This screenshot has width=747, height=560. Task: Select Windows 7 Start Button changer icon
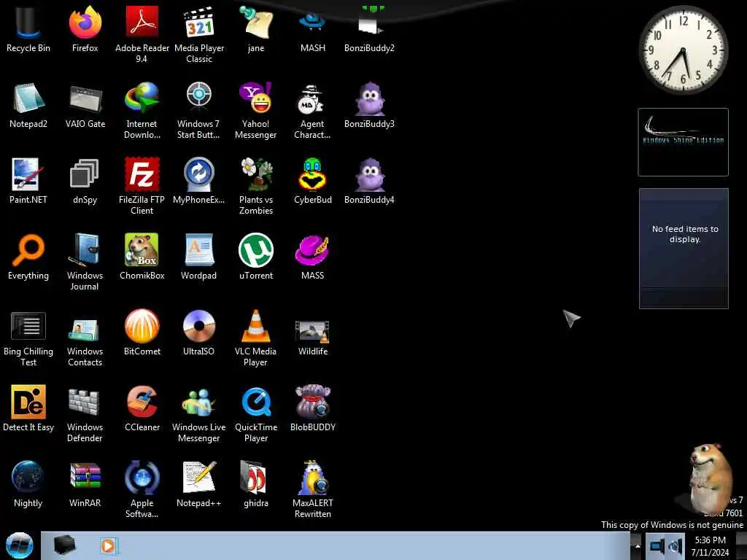click(x=198, y=111)
